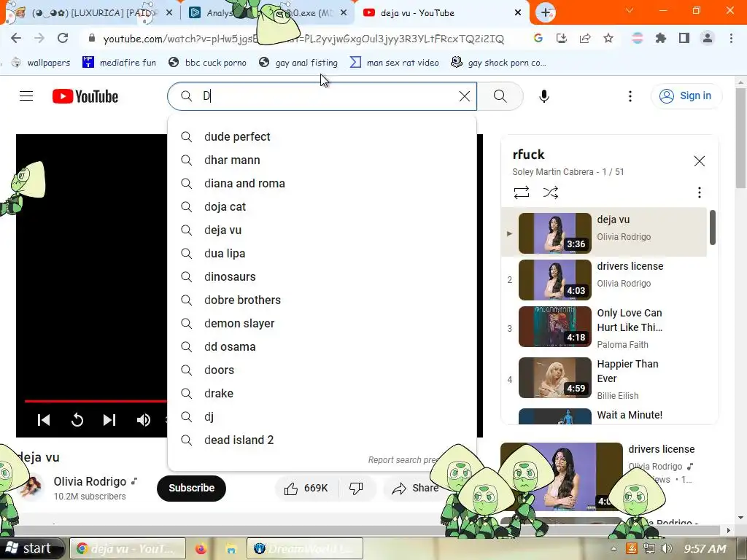Select the "drake" suggestion

(322, 393)
